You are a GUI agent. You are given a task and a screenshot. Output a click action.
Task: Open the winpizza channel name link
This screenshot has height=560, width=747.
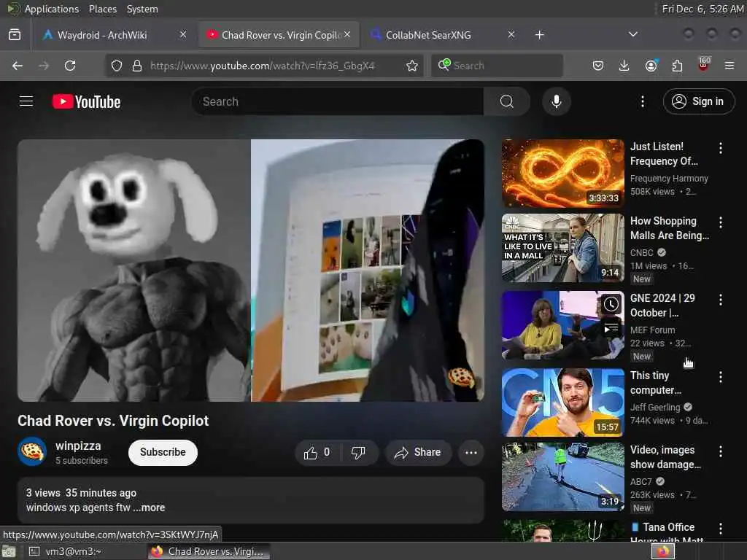pyautogui.click(x=78, y=446)
